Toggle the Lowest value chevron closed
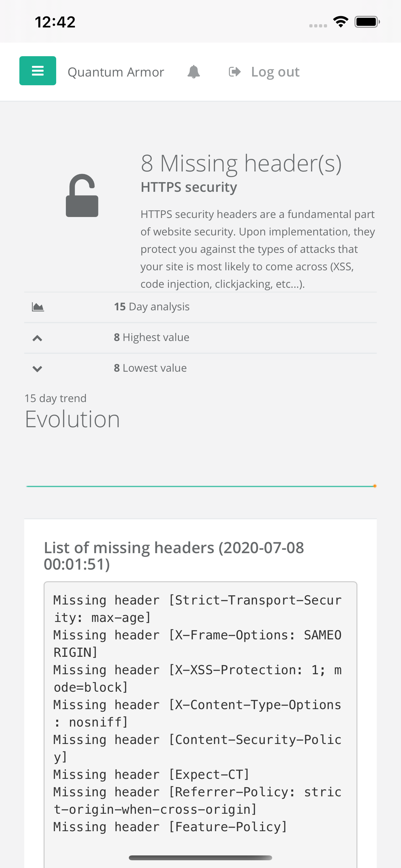The width and height of the screenshot is (401, 868). [37, 368]
